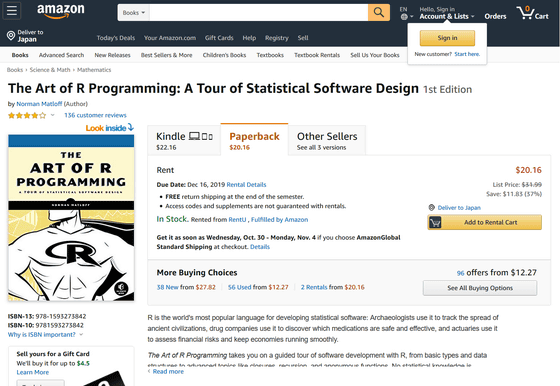The height and width of the screenshot is (386, 560).
Task: Open Gift Cards menu item
Action: click(x=219, y=38)
